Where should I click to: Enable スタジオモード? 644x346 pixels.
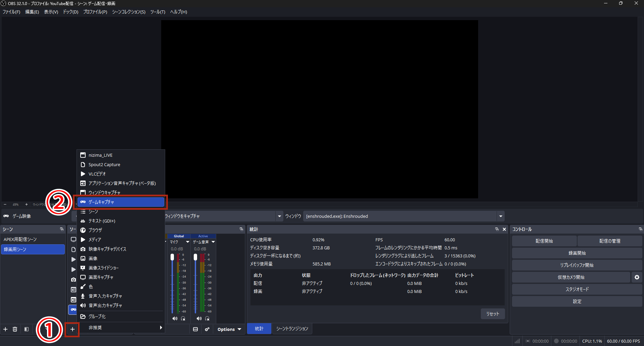pyautogui.click(x=577, y=289)
